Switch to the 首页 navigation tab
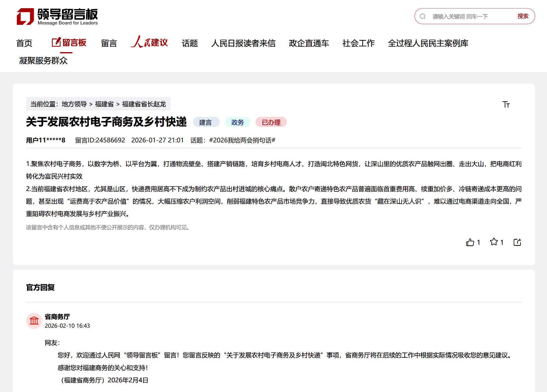Screen dimensions: 547x392 pyautogui.click(x=24, y=43)
